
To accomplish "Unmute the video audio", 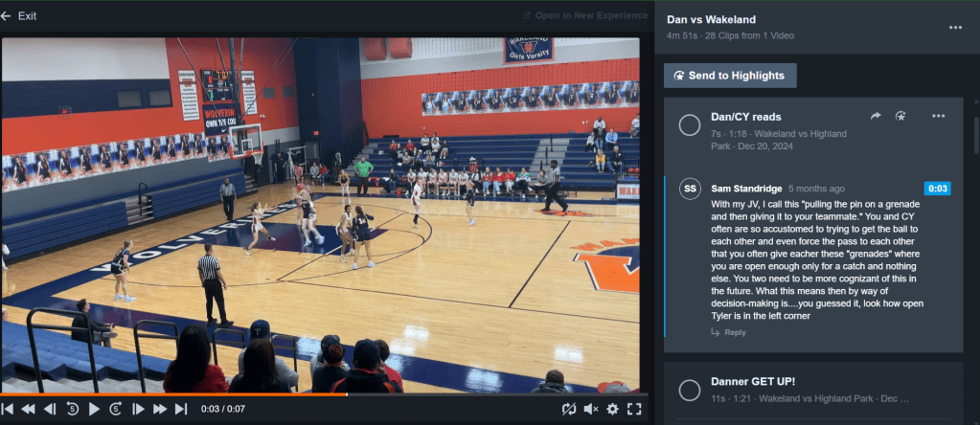I will [x=591, y=409].
